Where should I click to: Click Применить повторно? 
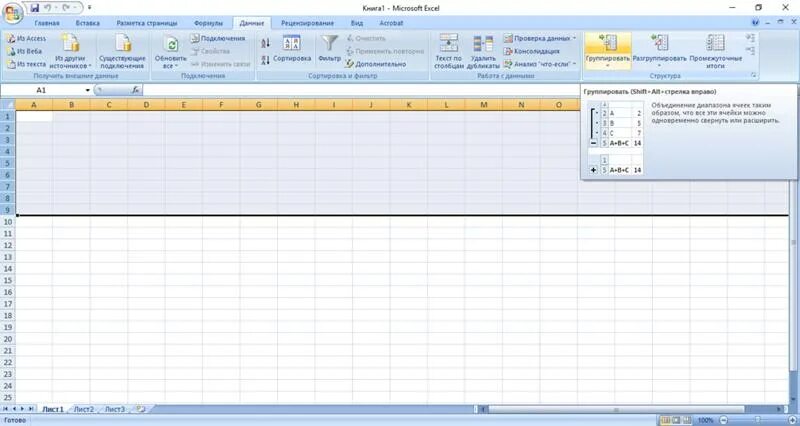point(385,52)
